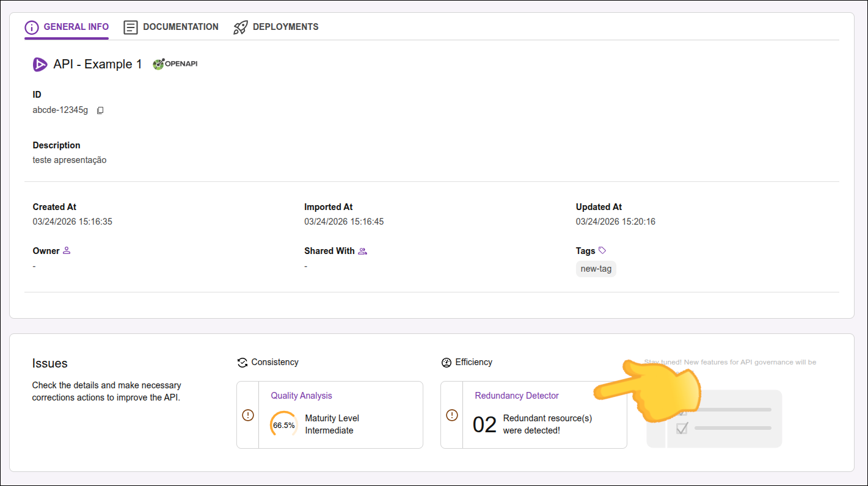Click the checked box in placeholder card
868x486 pixels.
(682, 428)
